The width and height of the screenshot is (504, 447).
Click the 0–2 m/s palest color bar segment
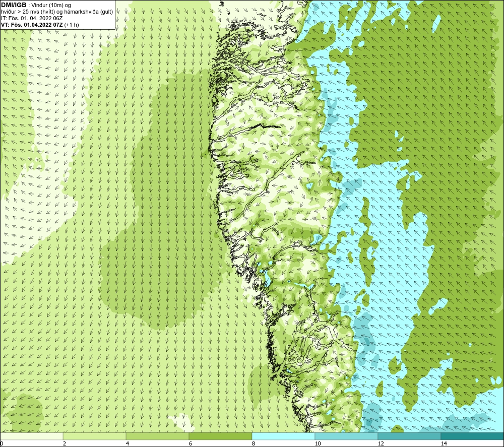coord(31,436)
